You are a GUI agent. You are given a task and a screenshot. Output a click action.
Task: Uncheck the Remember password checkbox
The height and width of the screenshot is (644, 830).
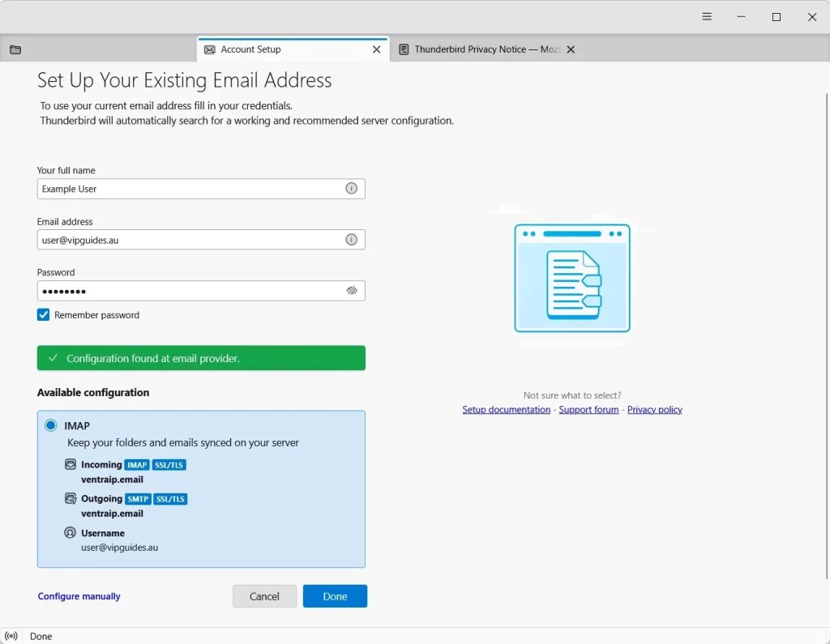coord(42,314)
